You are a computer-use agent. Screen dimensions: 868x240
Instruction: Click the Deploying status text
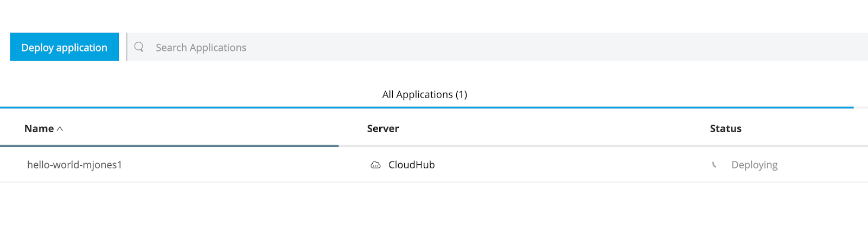click(x=754, y=165)
